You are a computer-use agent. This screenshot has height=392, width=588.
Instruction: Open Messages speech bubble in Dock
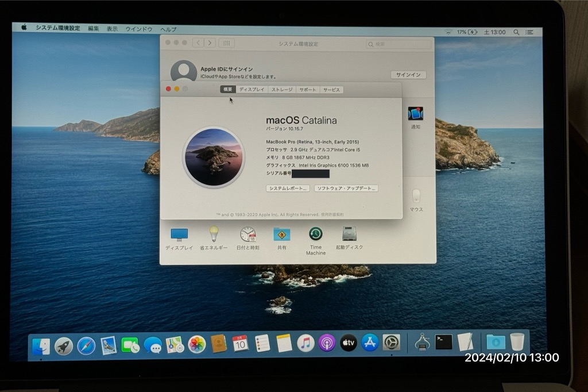153,345
